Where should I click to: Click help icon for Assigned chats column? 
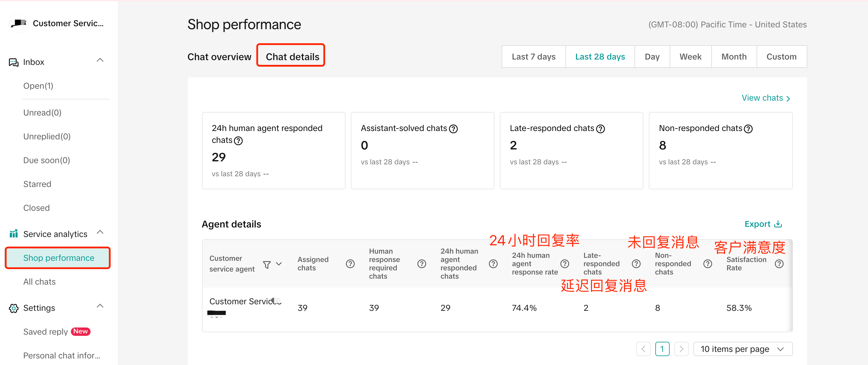tap(350, 264)
